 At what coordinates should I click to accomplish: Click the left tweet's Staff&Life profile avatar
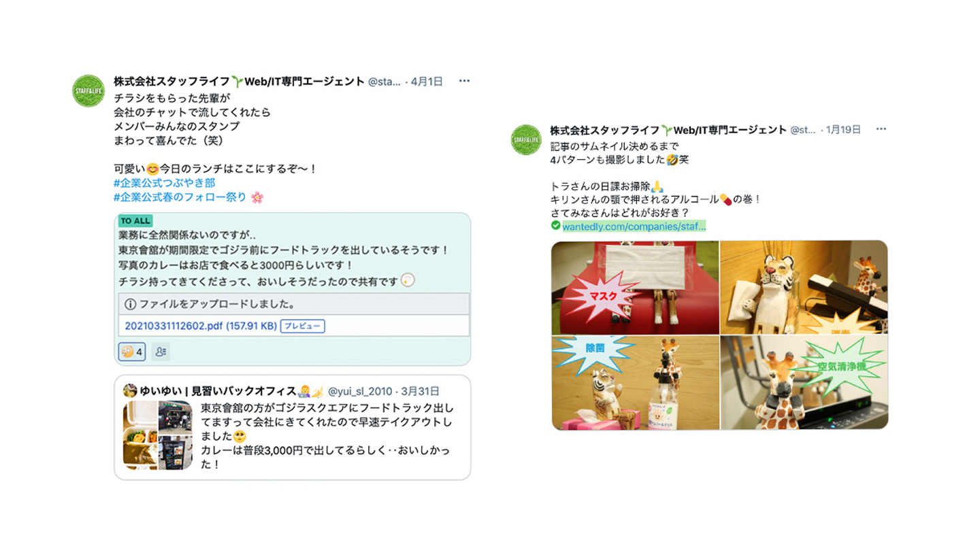(88, 91)
